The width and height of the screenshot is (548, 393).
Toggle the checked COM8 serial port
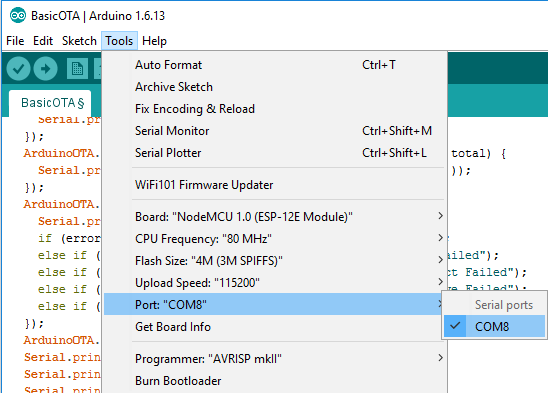494,327
